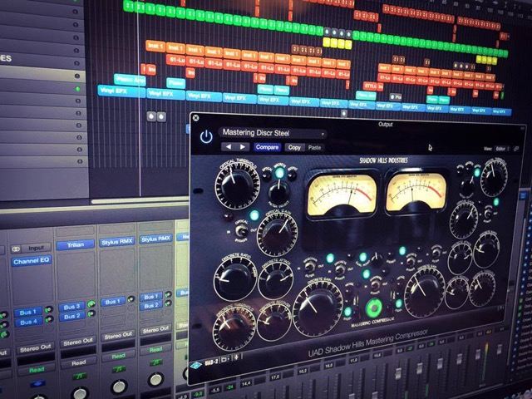Image resolution: width=532 pixels, height=399 pixels.
Task: Open Bus 2 send slot on Trilian strip
Action: 71,316
